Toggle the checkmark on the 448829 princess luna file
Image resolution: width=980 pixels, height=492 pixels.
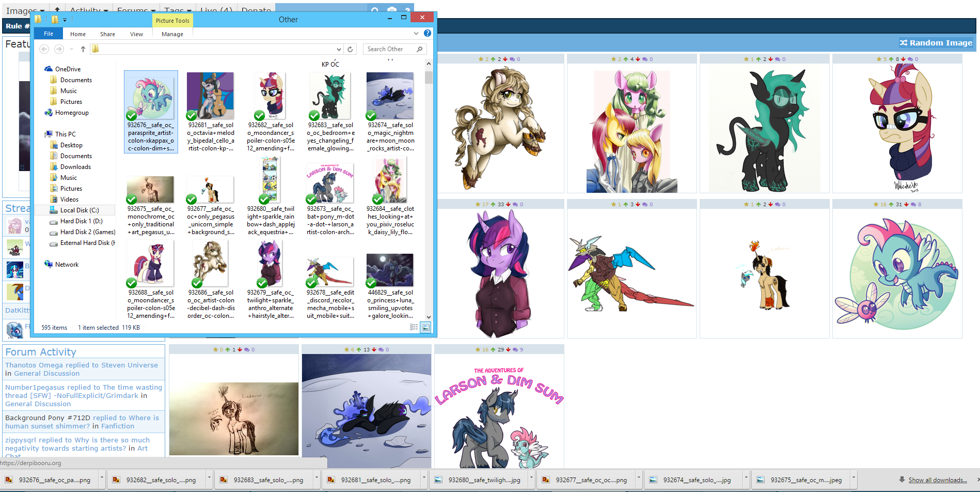point(371,283)
